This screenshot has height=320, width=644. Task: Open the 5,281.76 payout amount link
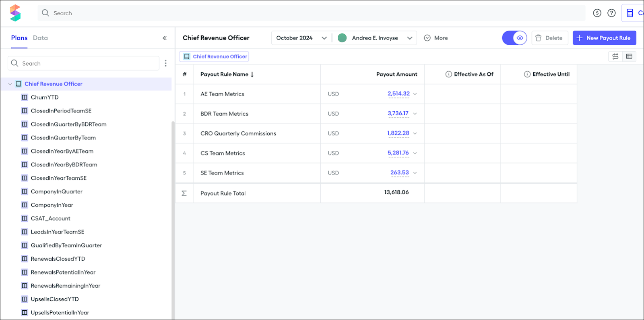click(x=398, y=153)
